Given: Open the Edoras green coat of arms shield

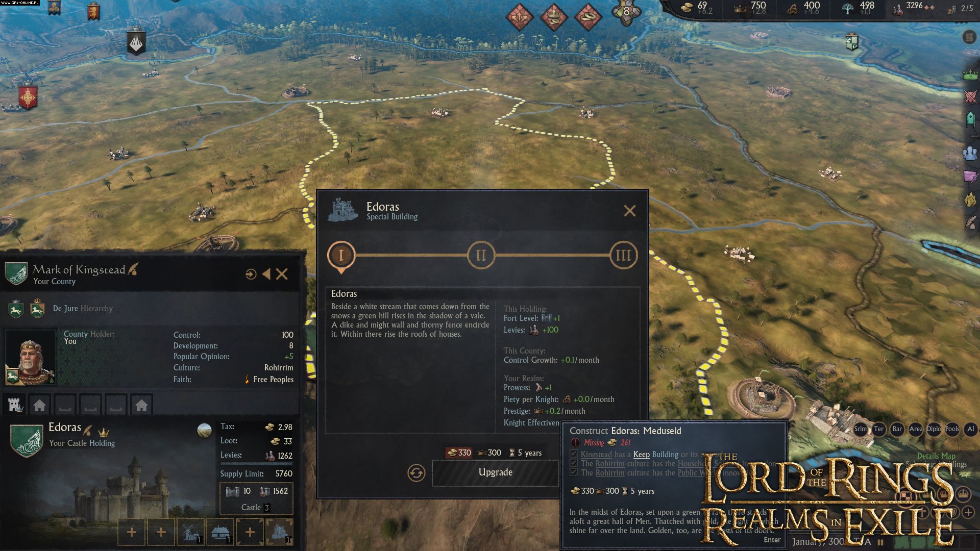Looking at the screenshot, I should [x=27, y=440].
